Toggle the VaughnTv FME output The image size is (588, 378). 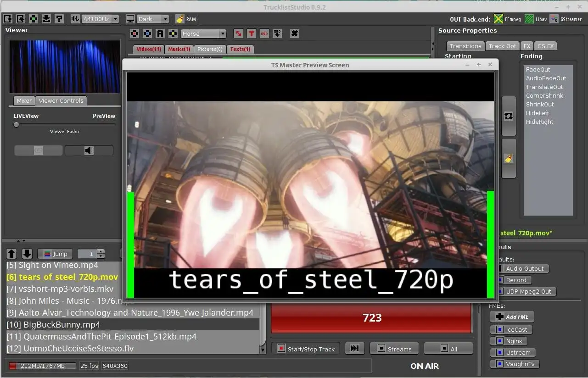[515, 364]
